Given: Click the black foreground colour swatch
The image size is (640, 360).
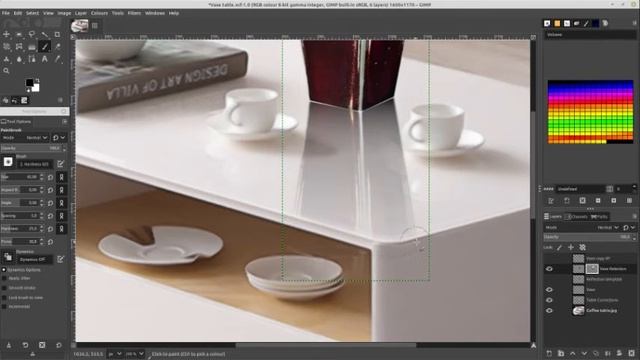Looking at the screenshot, I should tap(29, 83).
